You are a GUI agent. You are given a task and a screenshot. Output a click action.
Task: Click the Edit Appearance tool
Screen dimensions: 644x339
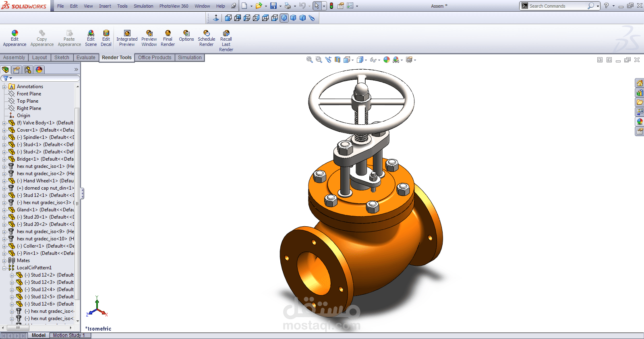coord(14,38)
